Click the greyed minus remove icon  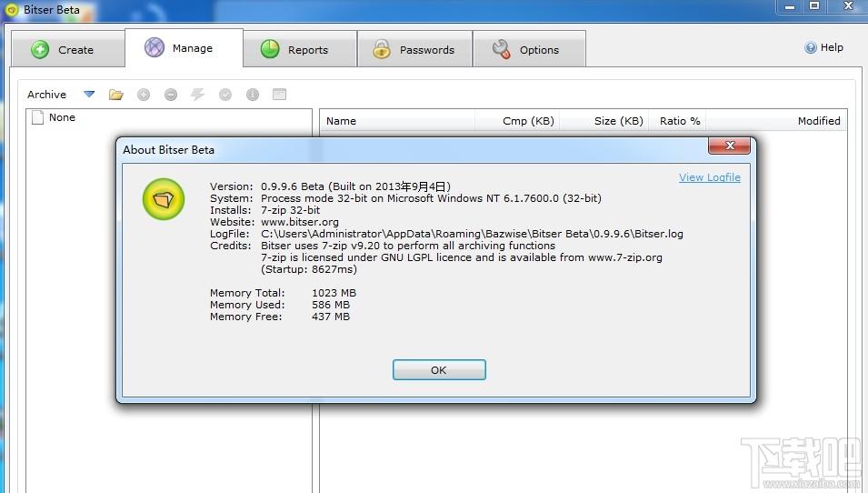(x=171, y=95)
